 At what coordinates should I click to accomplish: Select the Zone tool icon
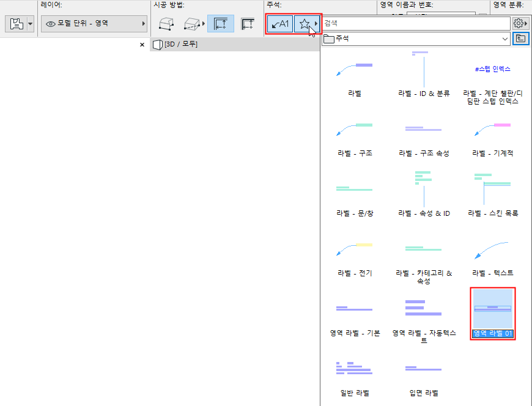[x=17, y=24]
